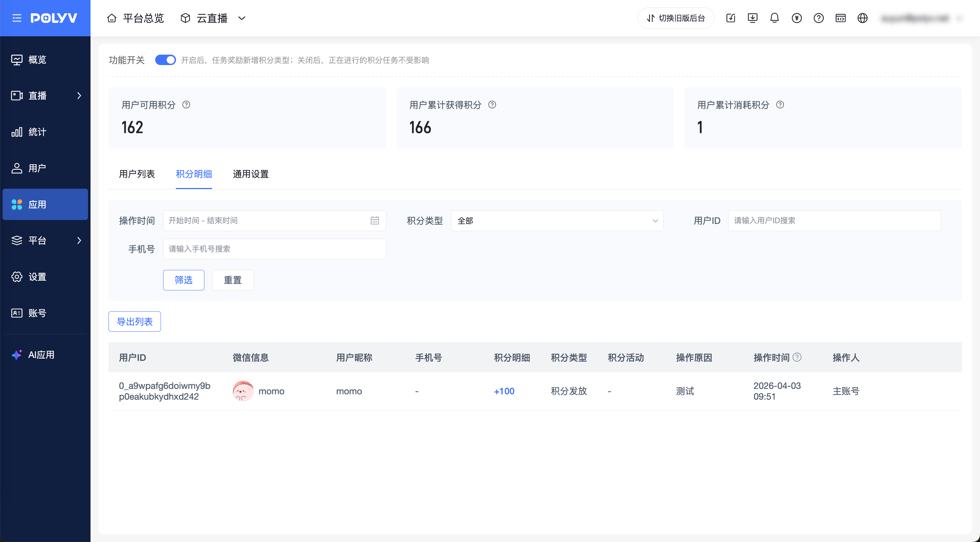Open the task check icon in header
This screenshot has width=980, height=542.
click(x=730, y=18)
